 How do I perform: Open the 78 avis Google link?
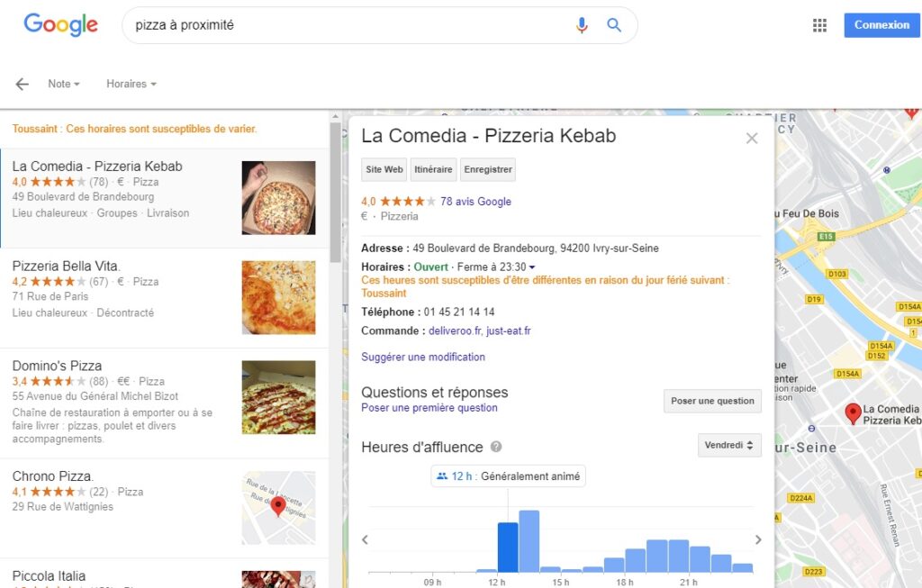(x=475, y=202)
